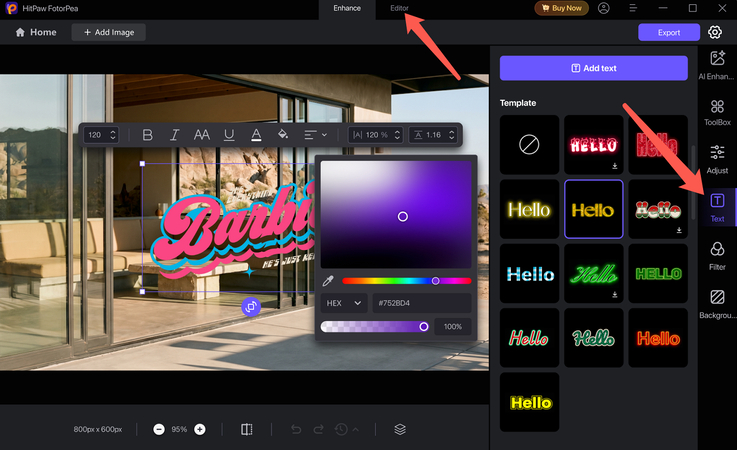Click the 95% zoom level value
737x450 pixels.
179,429
